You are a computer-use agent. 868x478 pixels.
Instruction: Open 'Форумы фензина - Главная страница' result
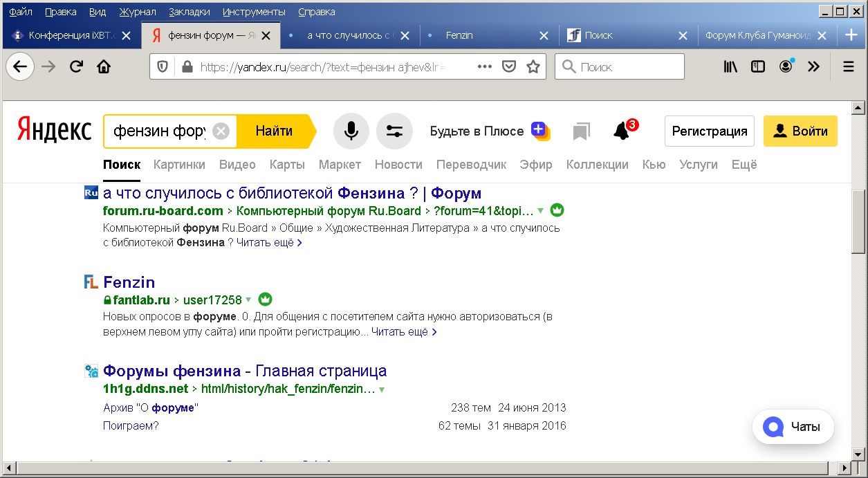[245, 371]
